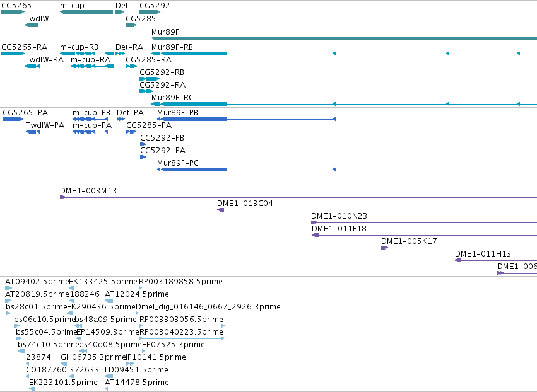The image size is (537, 392).
Task: Select the Mur89F-RB transcript label
Action: 172,47
